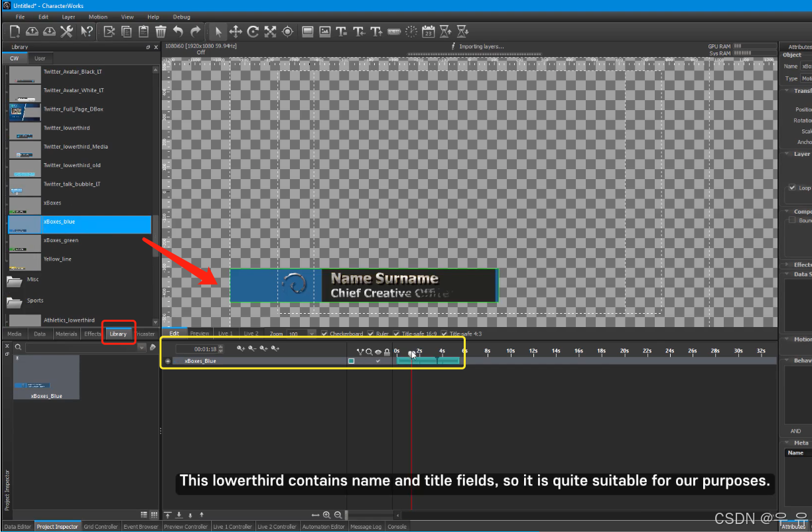Toggle Title-safe 16:9 checkbox
812x532 pixels.
pos(396,334)
